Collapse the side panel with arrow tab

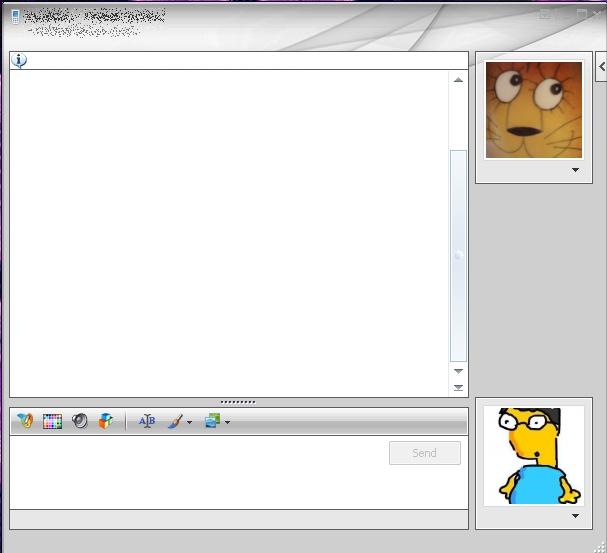click(x=601, y=66)
